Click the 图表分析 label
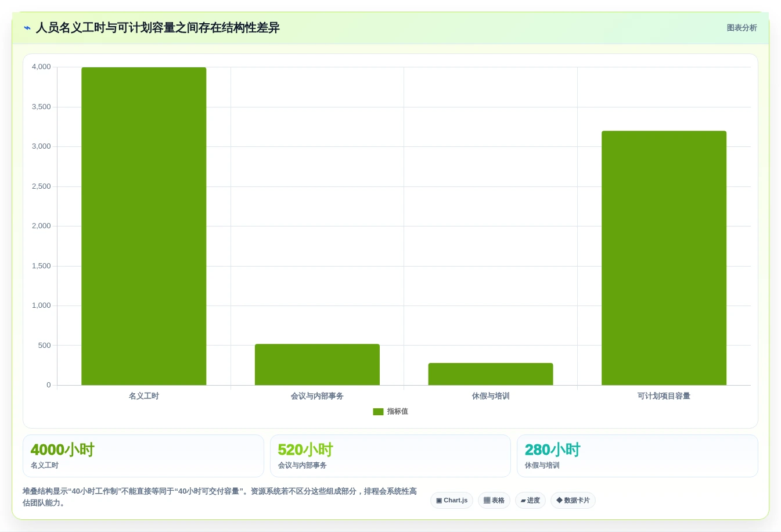Viewport: 781px width, 532px height. pos(742,28)
